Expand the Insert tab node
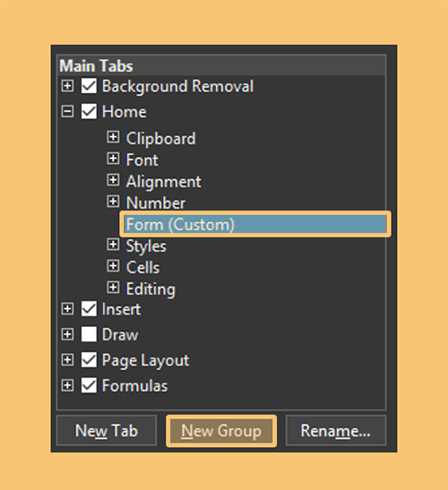 pos(67,309)
